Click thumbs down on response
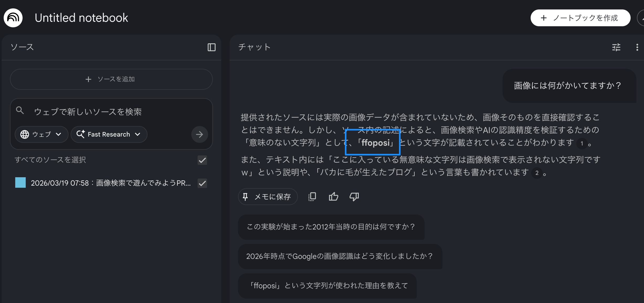 [354, 197]
